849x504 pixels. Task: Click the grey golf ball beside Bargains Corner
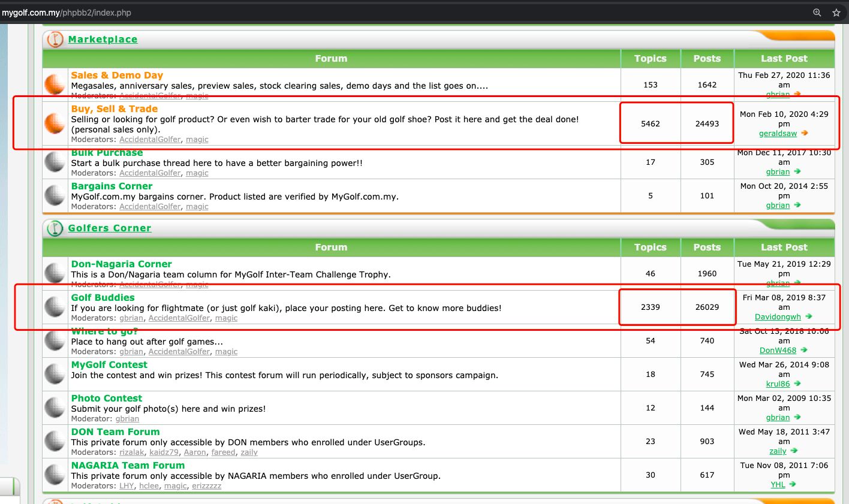coord(55,196)
